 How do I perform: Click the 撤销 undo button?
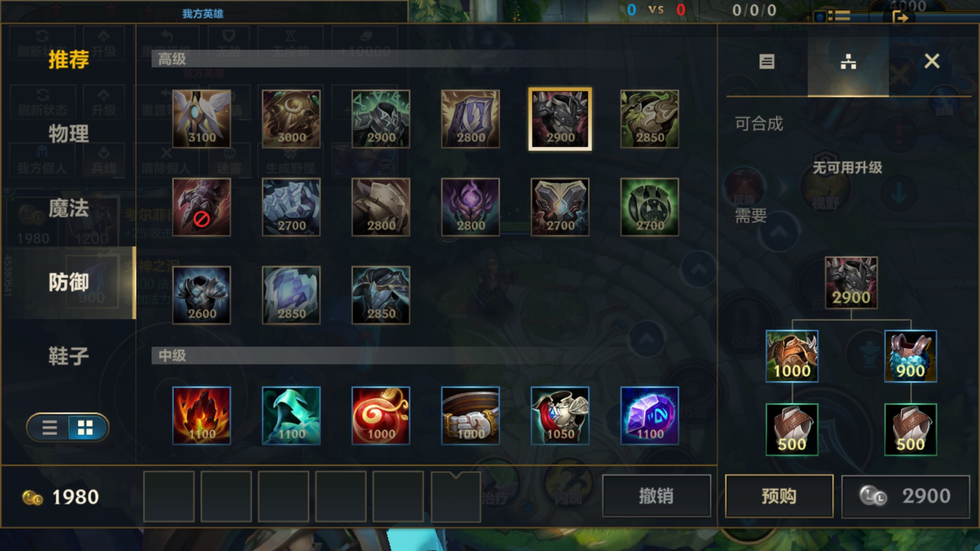click(656, 496)
